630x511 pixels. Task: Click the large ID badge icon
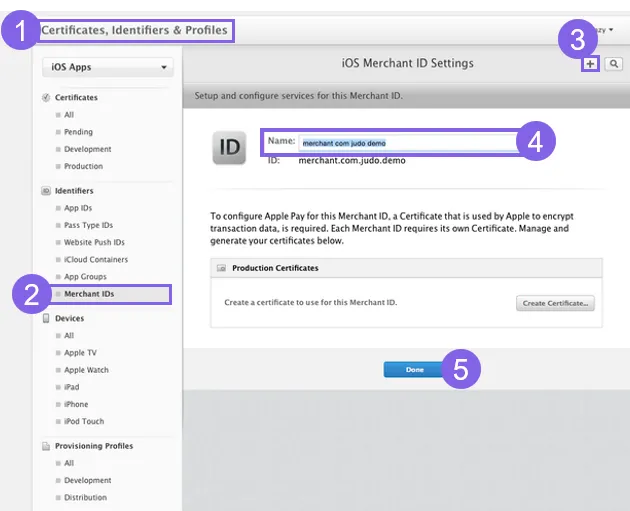[229, 147]
